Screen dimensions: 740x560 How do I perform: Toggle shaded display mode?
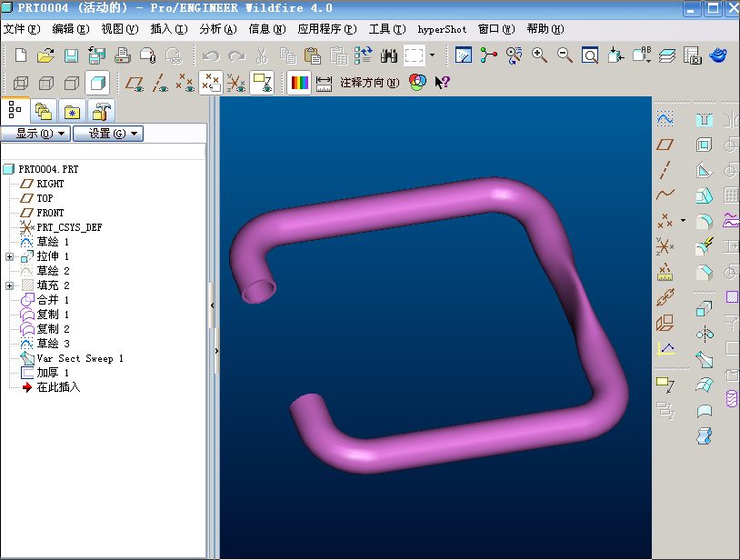point(97,83)
